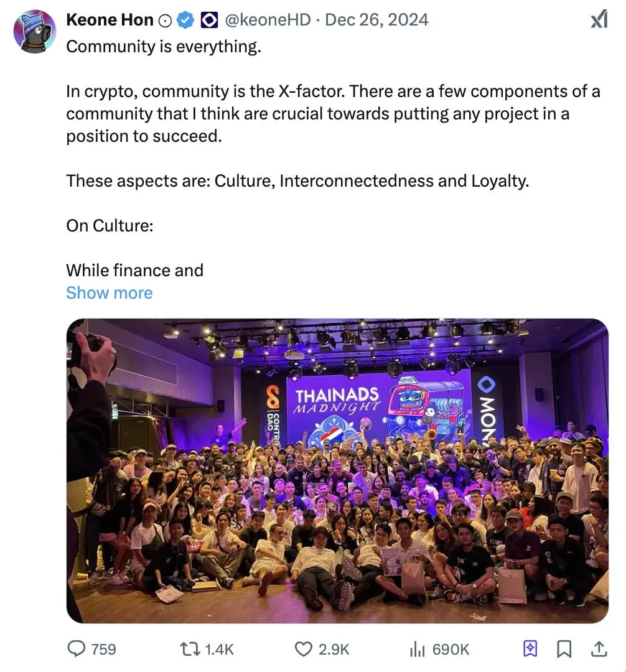Click the 1.4K reposts count
Image resolution: width=626 pixels, height=672 pixels.
tap(219, 649)
